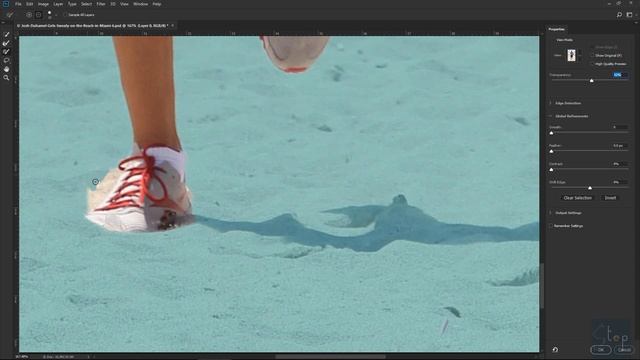Image resolution: width=640 pixels, height=360 pixels.
Task: Collapse the Global Refinements section
Action: pos(551,116)
